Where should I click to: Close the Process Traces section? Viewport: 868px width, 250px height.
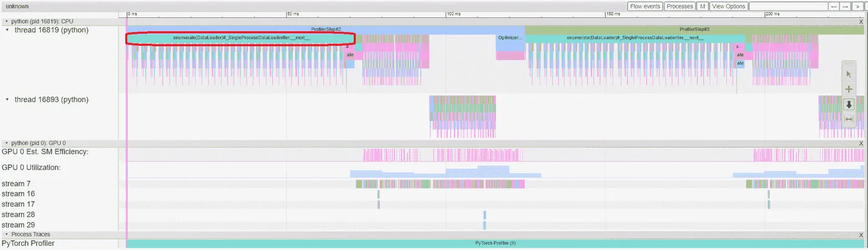click(x=861, y=234)
